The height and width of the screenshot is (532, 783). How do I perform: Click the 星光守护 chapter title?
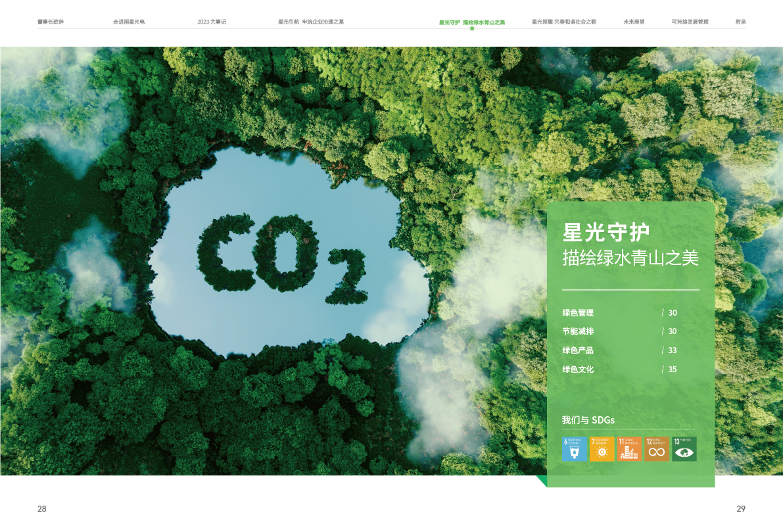[x=606, y=232]
